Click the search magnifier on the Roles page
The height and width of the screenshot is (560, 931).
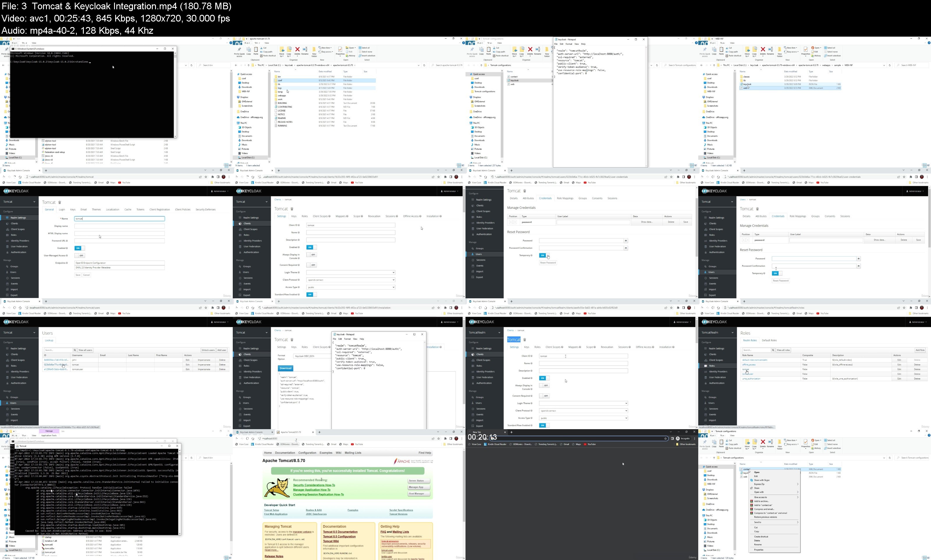point(773,350)
